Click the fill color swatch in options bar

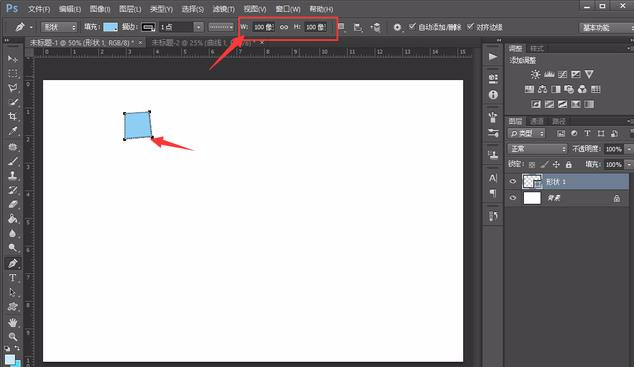coord(110,27)
